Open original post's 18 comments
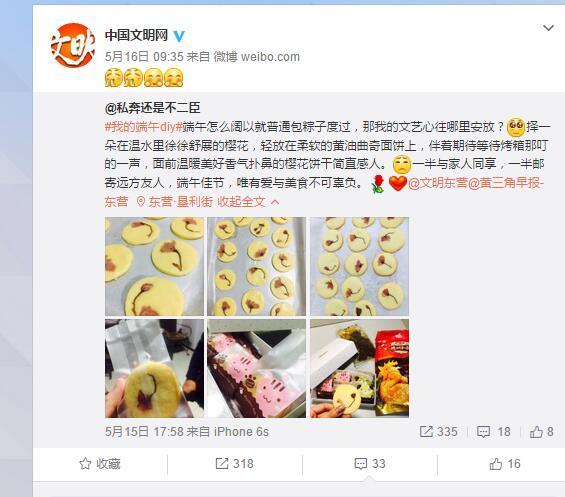This screenshot has height=497, width=565. [x=494, y=432]
